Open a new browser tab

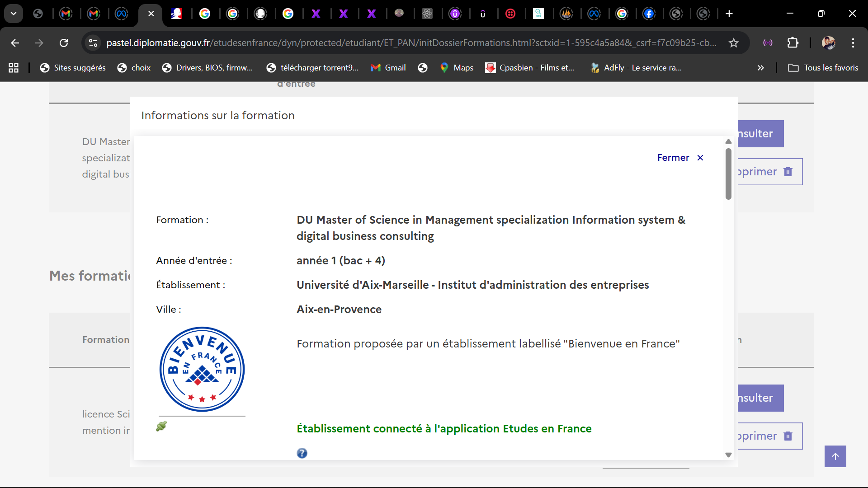pos(729,14)
